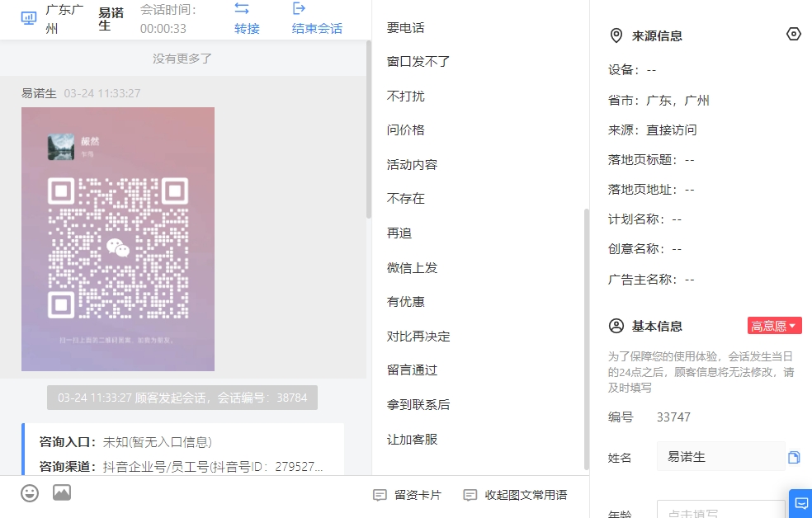Click the 结束会话 end session label
Viewport: 812px width, 518px height.
coord(317,29)
